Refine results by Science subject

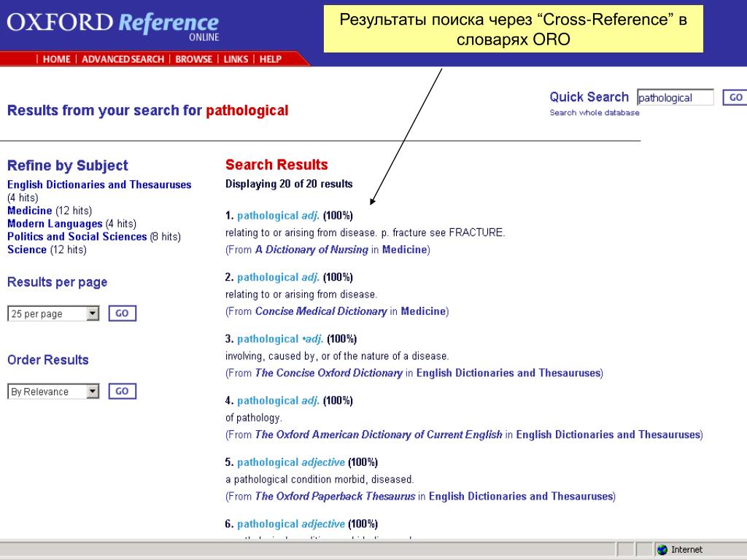(27, 249)
